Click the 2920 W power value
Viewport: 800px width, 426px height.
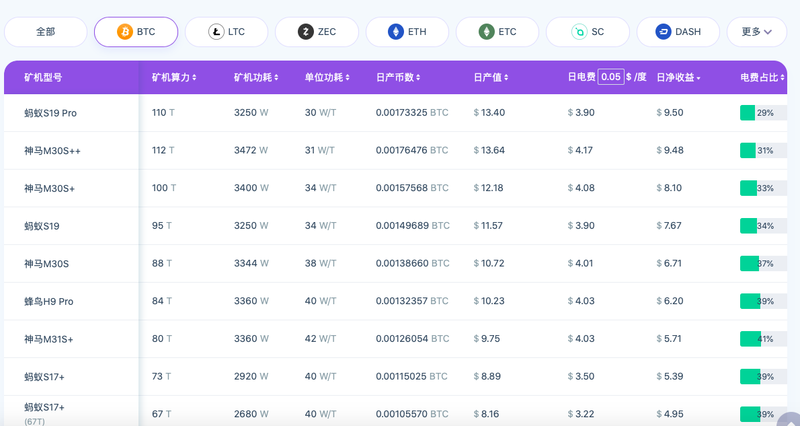251,377
